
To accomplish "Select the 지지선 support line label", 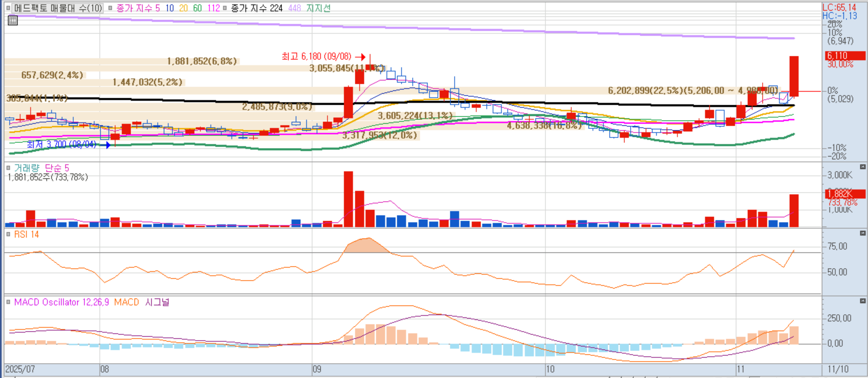I will 318,8.
